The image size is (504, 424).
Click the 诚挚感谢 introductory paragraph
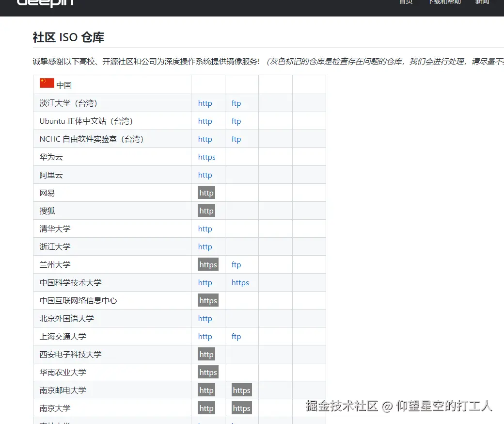point(268,62)
